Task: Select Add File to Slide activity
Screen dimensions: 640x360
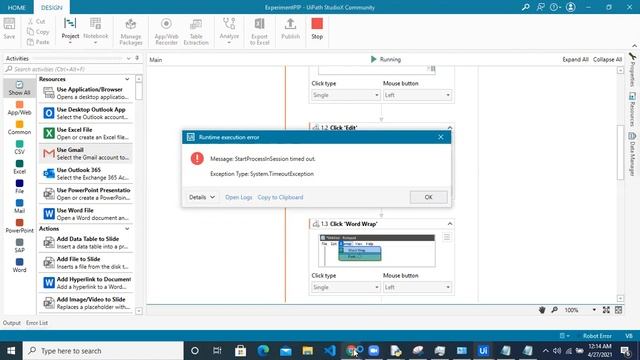Action: pos(86,262)
